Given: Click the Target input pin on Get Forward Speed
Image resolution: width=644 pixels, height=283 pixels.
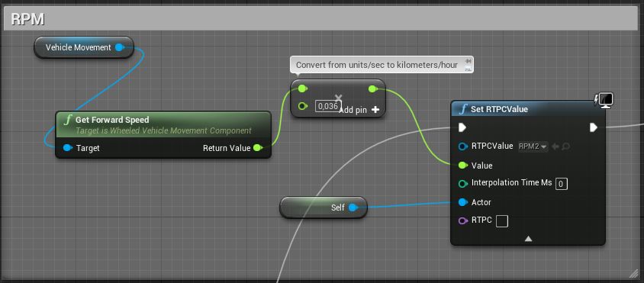Looking at the screenshot, I should (x=68, y=148).
